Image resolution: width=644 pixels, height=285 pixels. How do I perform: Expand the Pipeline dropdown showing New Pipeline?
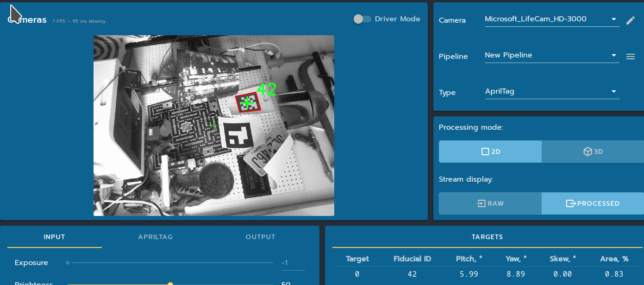552,55
